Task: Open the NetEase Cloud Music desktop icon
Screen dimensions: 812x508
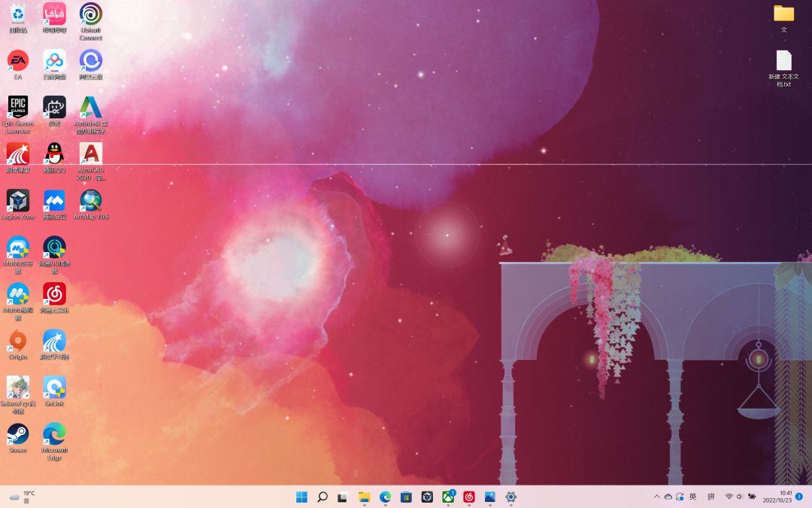Action: coord(54,297)
